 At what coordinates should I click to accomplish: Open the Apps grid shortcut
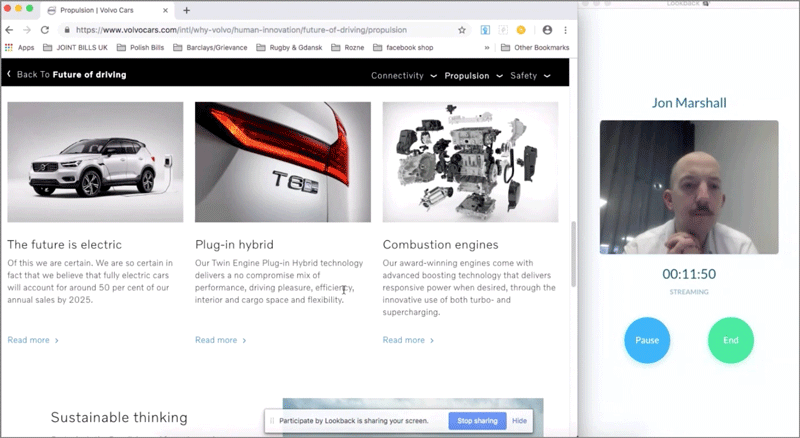tap(19, 47)
